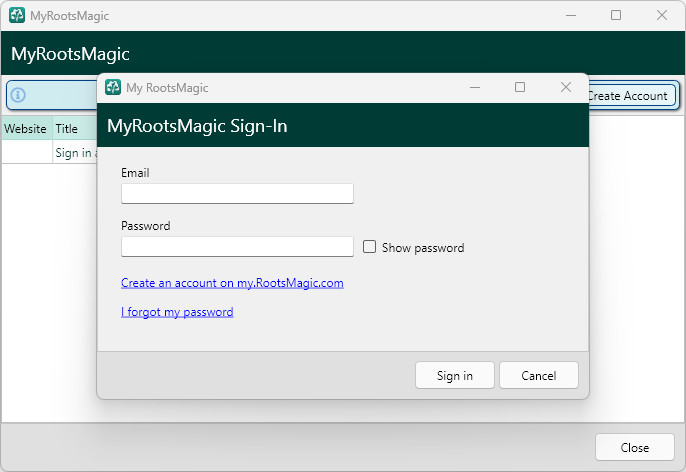The image size is (686, 472).
Task: Click the RootsMagic tree icon in dialog title bar
Action: pos(113,87)
